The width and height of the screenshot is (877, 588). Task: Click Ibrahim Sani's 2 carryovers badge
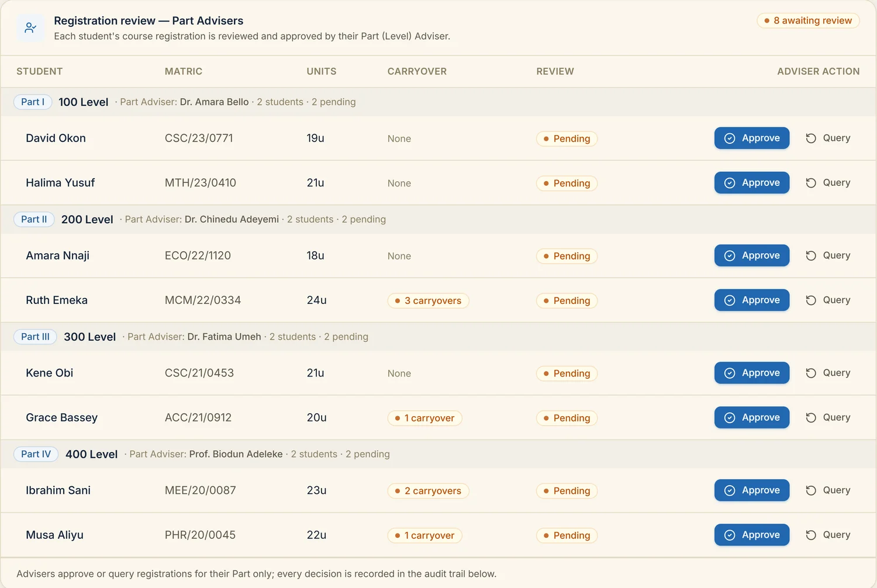[x=428, y=491]
